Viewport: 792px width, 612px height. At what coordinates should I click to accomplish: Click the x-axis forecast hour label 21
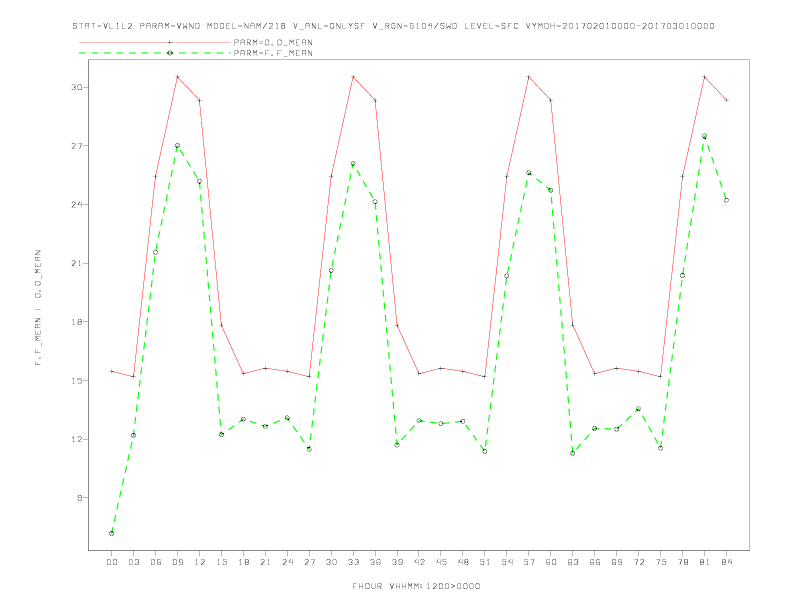[x=265, y=562]
